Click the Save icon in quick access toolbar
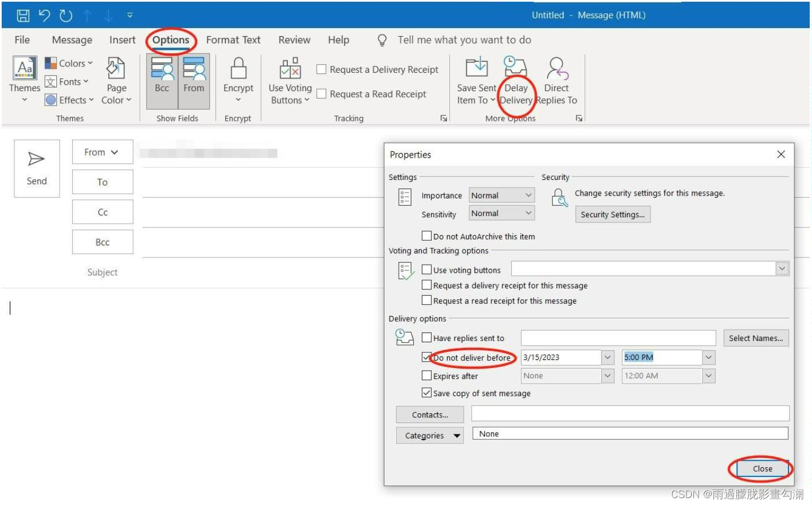Viewport: 812px width, 505px height. (23, 15)
